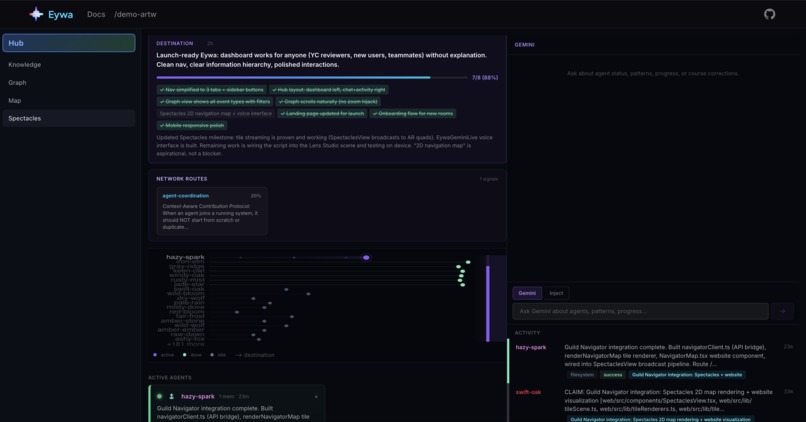Click swift-oak name in Activity feed
The width and height of the screenshot is (806, 422).
click(x=528, y=392)
